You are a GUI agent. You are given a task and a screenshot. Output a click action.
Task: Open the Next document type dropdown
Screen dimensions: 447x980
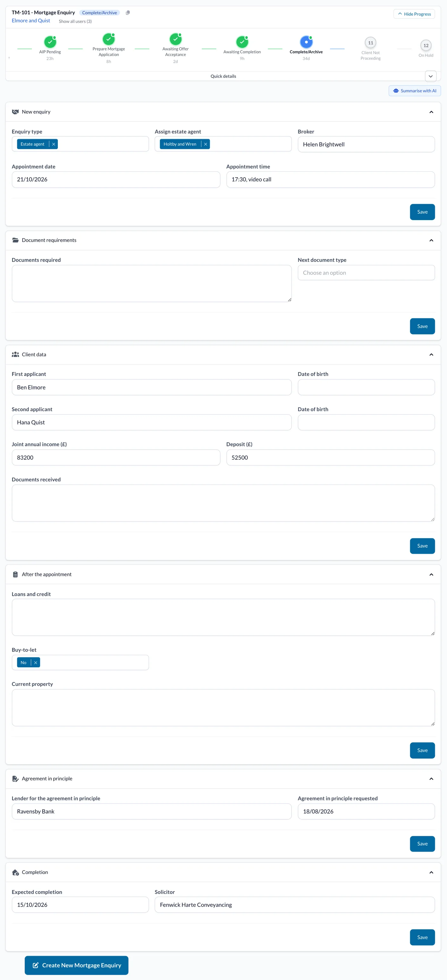pyautogui.click(x=366, y=273)
